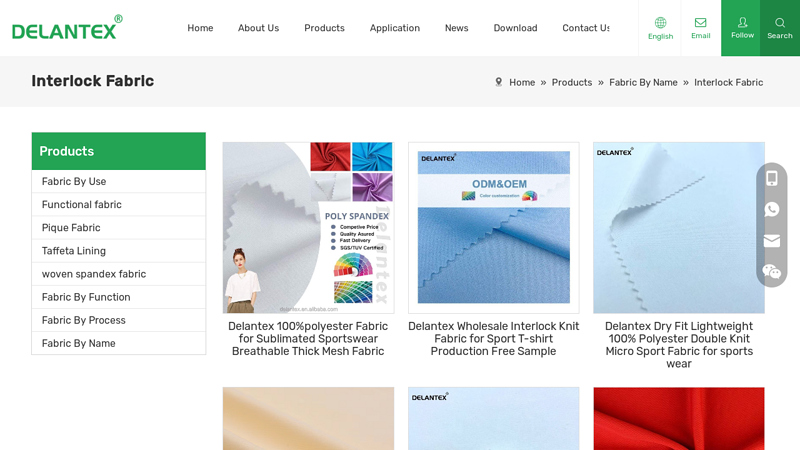This screenshot has height=450, width=800.
Task: Expand Fabric By Function category
Action: click(x=86, y=297)
